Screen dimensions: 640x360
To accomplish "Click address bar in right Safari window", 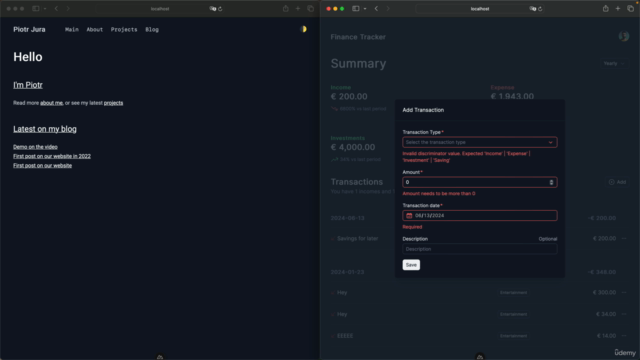I will (x=480, y=9).
